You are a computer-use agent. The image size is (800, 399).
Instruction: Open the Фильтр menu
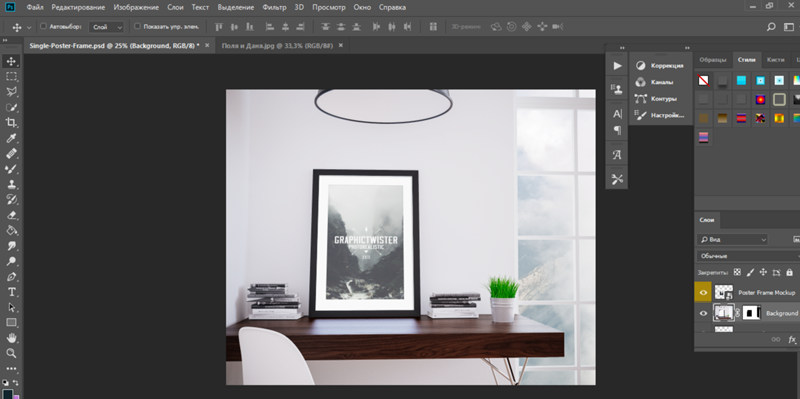274,7
